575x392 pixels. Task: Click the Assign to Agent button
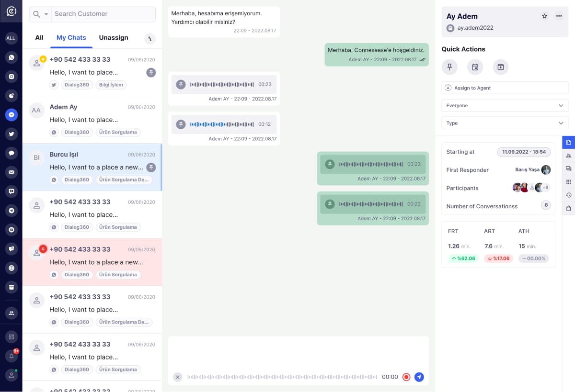click(x=505, y=88)
